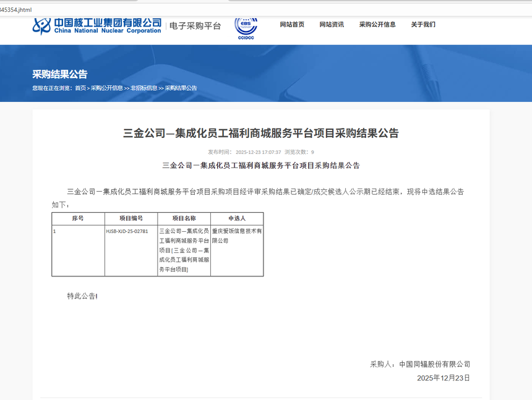Click the intro paragraph starting with 三金公司

[x=258, y=198]
